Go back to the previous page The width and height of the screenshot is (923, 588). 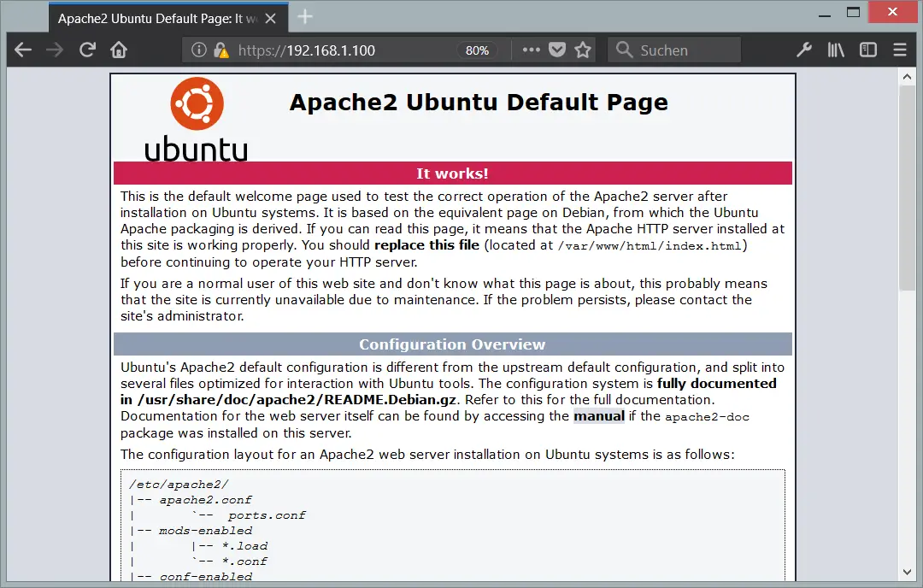pyautogui.click(x=23, y=50)
